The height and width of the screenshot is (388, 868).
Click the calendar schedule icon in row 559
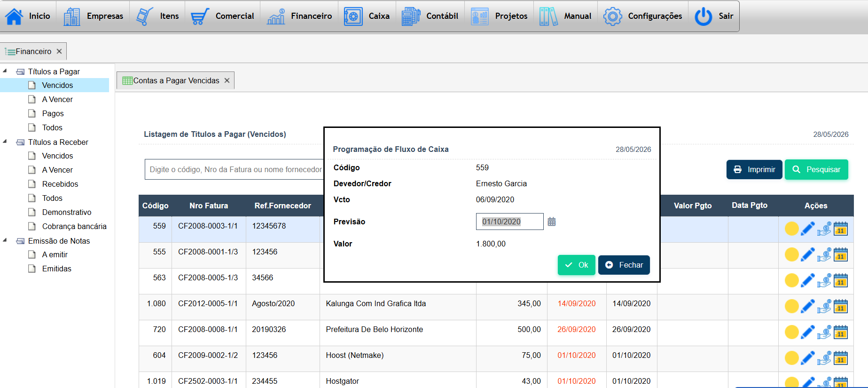click(x=841, y=229)
